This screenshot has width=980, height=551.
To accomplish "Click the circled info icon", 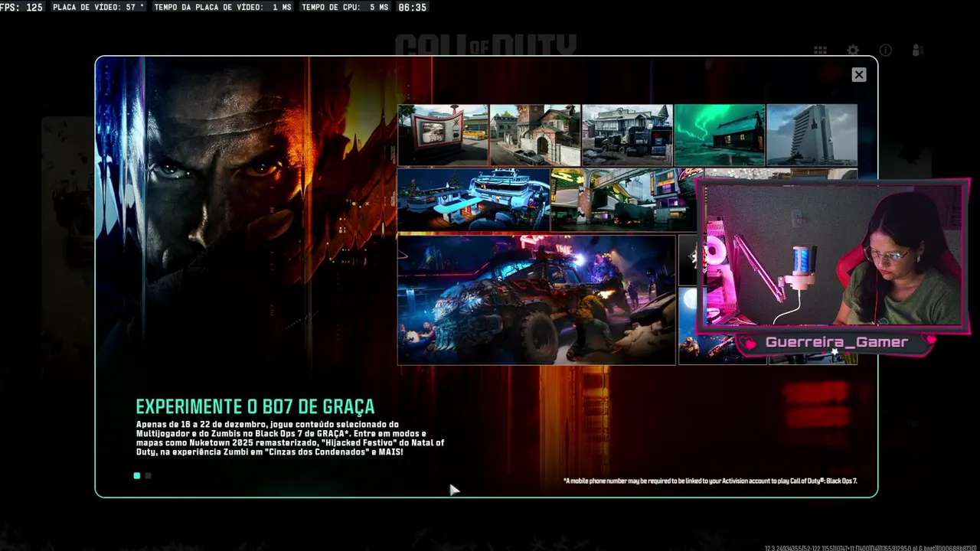I will tap(886, 51).
